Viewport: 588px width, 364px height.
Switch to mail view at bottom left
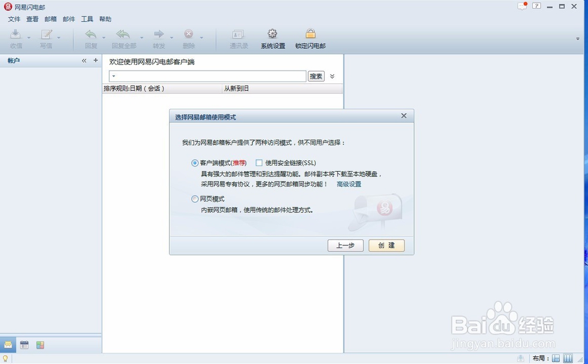click(8, 345)
